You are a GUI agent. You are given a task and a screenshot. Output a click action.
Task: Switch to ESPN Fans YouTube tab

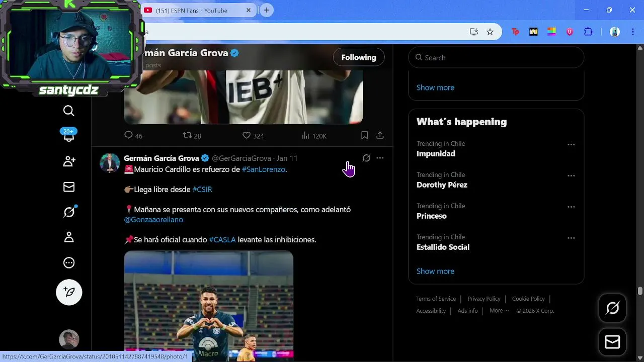pyautogui.click(x=198, y=11)
